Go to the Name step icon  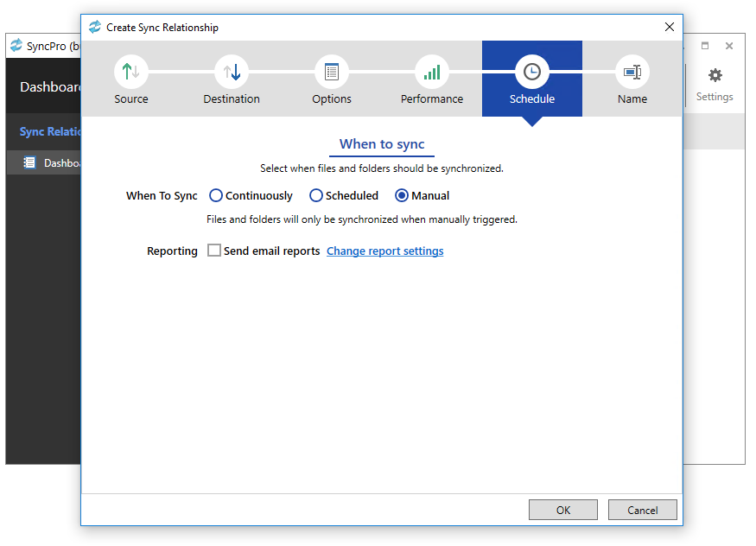(x=632, y=73)
